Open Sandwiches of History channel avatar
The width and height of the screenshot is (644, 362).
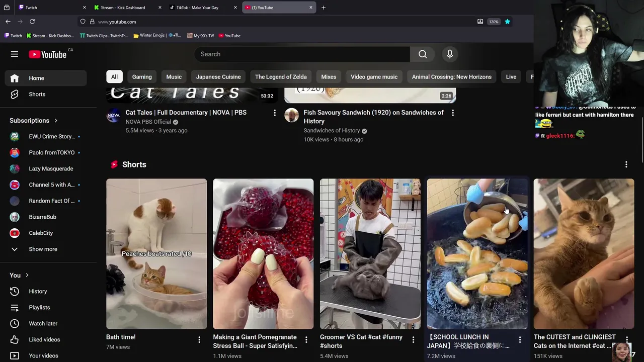pos(292,115)
